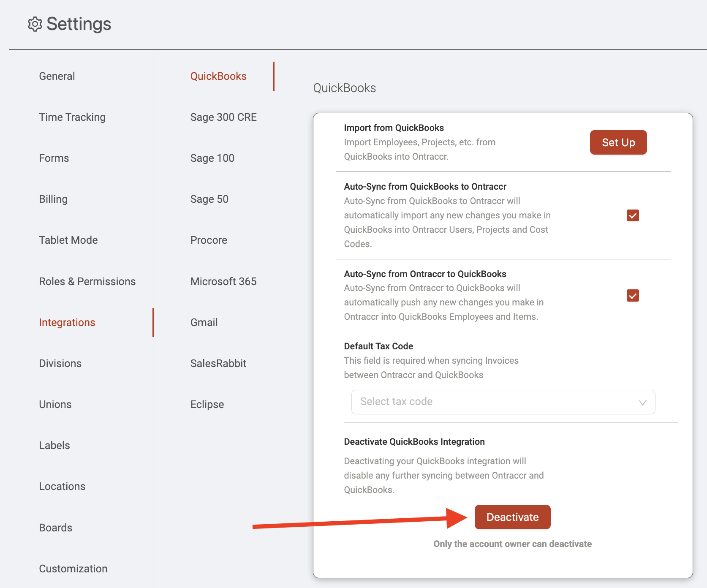Select Integrations in settings menu

(x=67, y=322)
